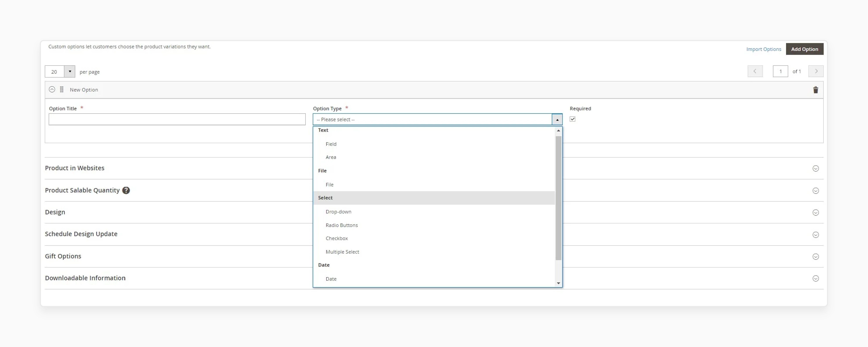Expand Product Salable Quantity section

(x=815, y=191)
